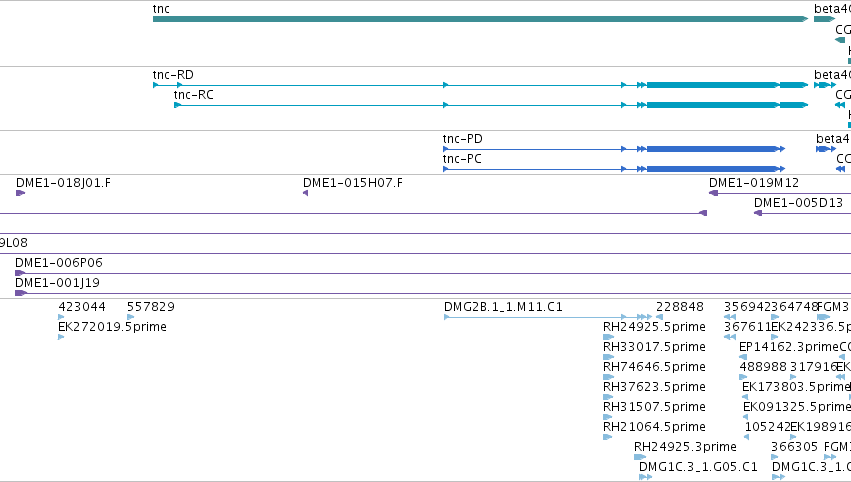
Task: Select the 367611 EST label
Action: coord(747,327)
